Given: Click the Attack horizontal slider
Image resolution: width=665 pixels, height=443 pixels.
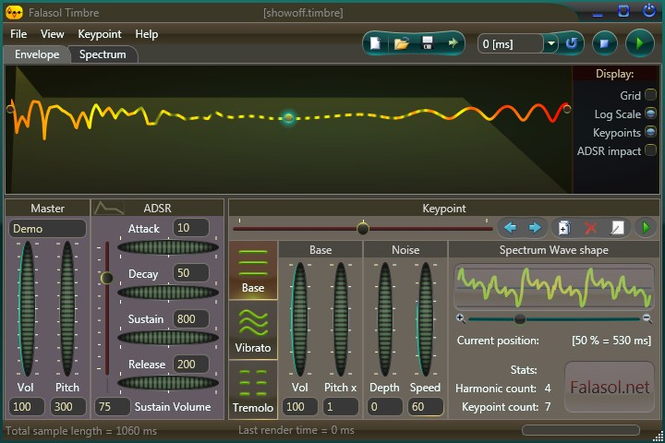Looking at the screenshot, I should coord(168,247).
